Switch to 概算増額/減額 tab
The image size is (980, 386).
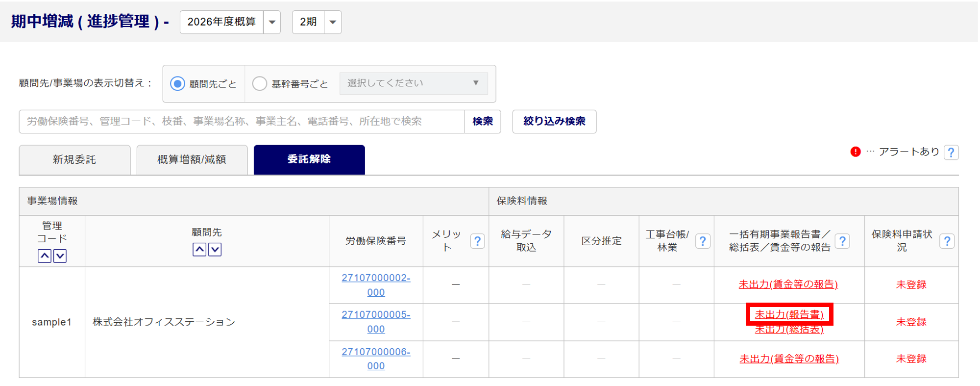click(192, 159)
